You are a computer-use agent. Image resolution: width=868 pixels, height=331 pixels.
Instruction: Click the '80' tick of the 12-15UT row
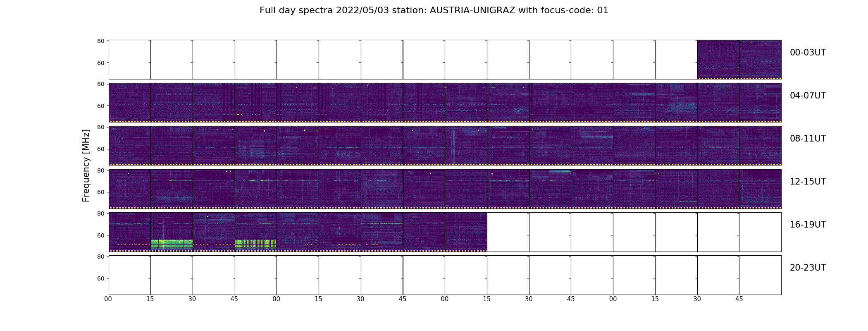click(x=100, y=170)
